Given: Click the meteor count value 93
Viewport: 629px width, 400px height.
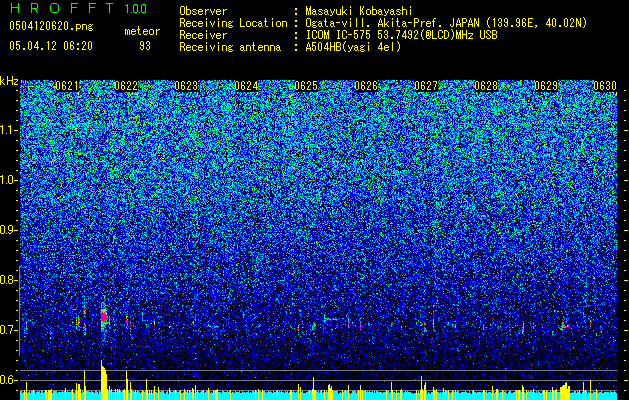Looking at the screenshot, I should (145, 46).
